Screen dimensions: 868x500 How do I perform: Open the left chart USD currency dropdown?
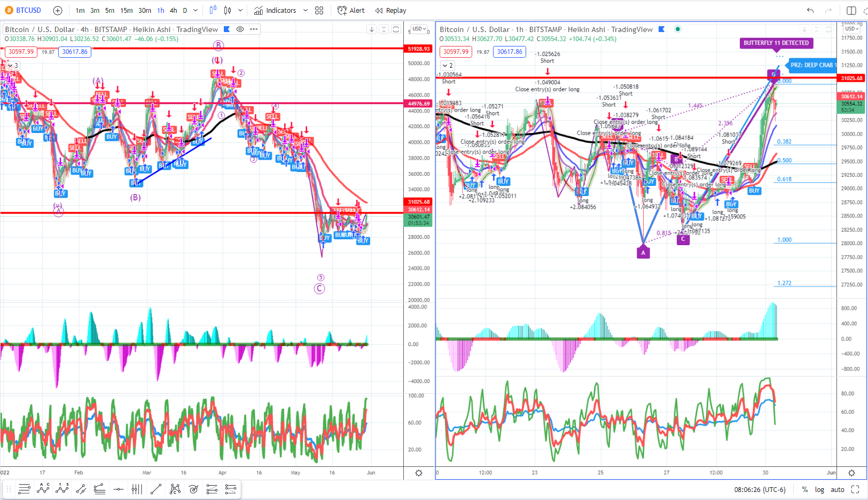pos(419,29)
